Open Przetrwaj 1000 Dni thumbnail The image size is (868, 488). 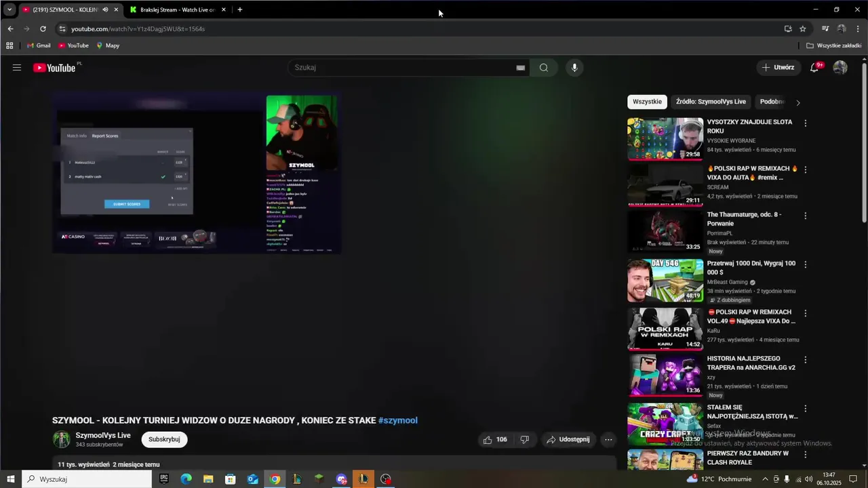[x=665, y=280]
